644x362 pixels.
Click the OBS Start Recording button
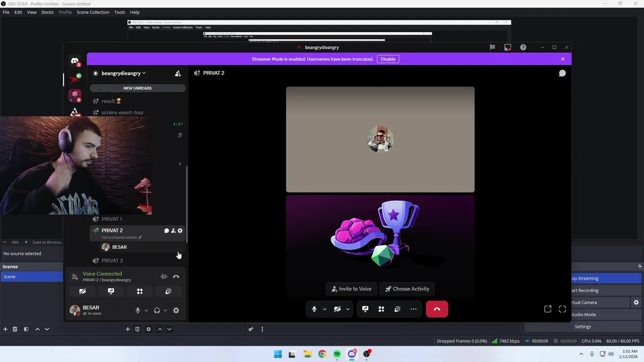pyautogui.click(x=583, y=290)
